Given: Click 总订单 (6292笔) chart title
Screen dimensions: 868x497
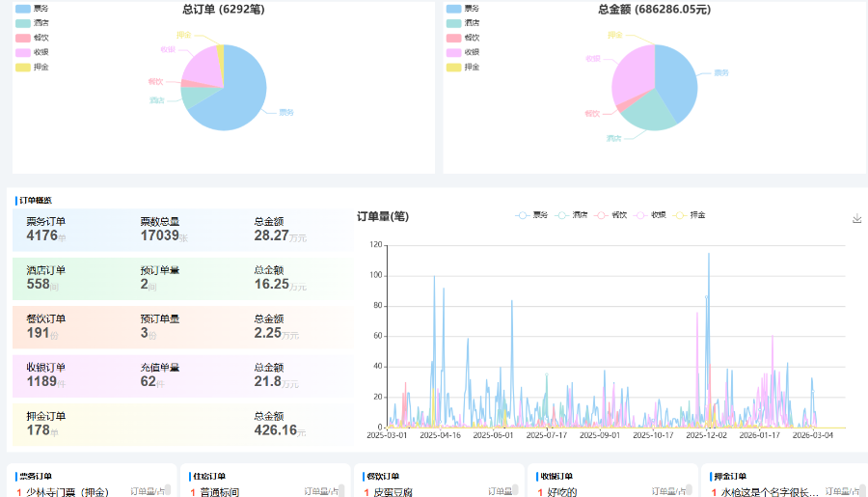Looking at the screenshot, I should 224,10.
